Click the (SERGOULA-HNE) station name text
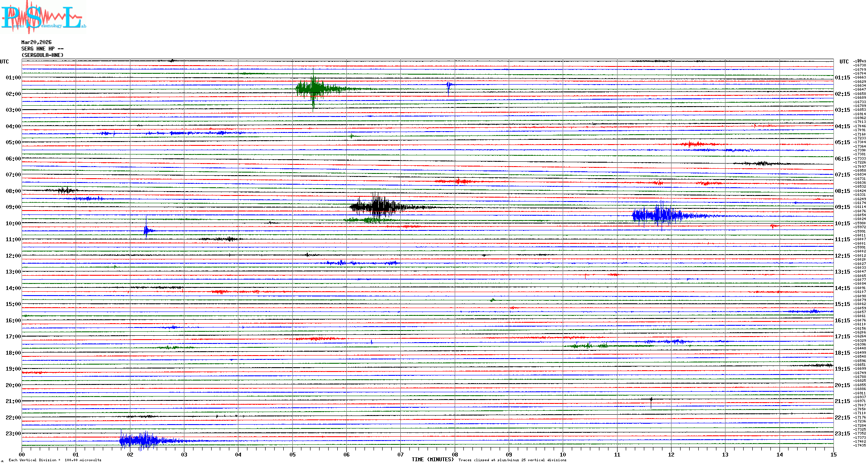The image size is (868, 466). point(42,55)
